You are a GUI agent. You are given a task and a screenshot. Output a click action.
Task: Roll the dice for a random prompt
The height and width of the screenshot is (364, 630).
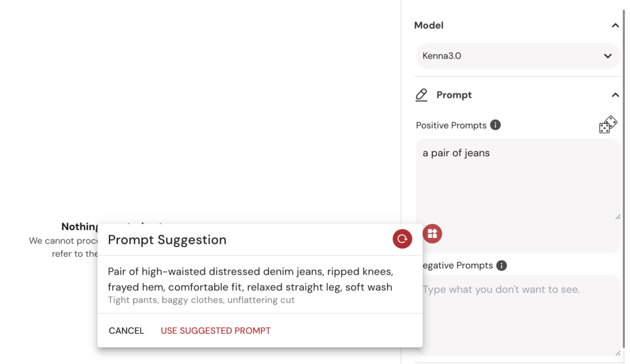point(608,125)
